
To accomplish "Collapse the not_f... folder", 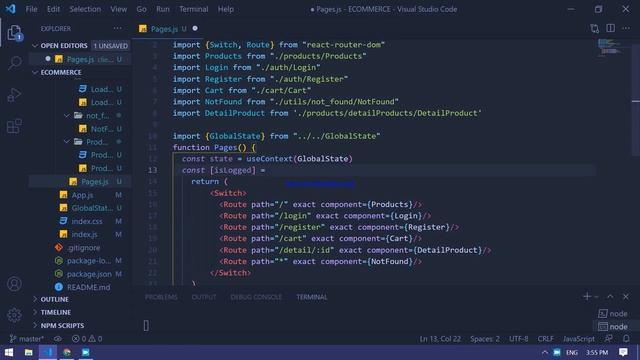I will click(x=67, y=116).
